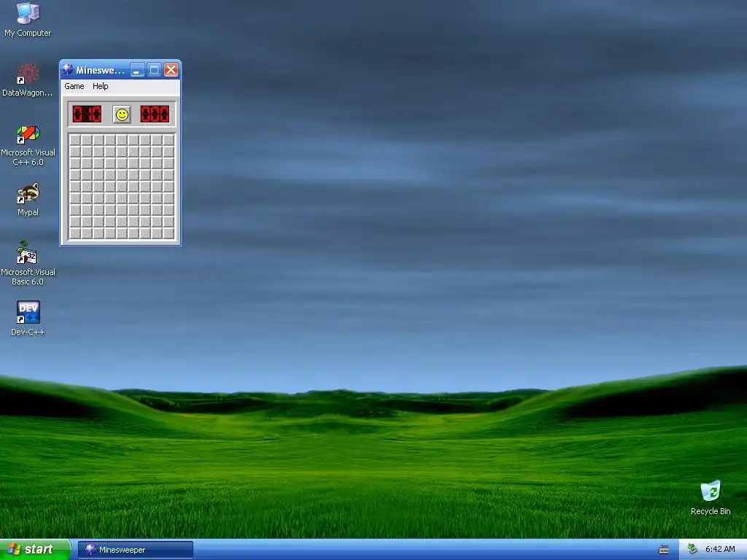This screenshot has height=560, width=747.
Task: Click the timer display in Minesweeper
Action: tap(155, 114)
